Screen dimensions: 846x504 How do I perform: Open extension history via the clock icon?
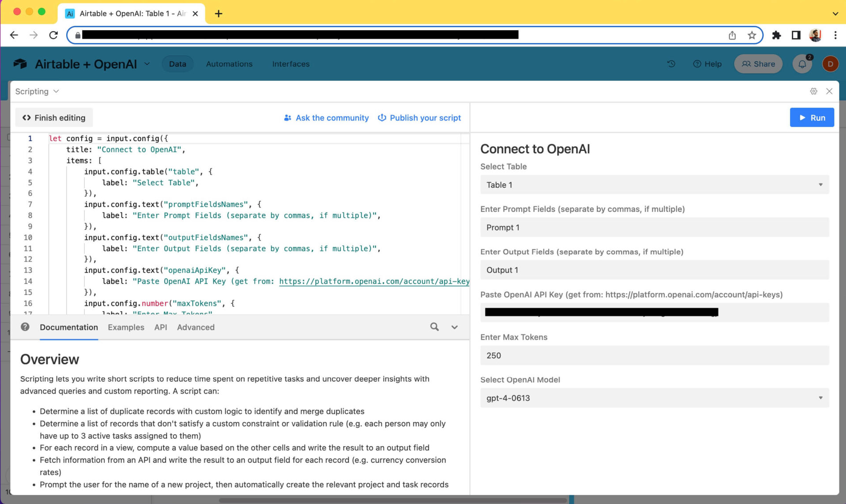(671, 63)
